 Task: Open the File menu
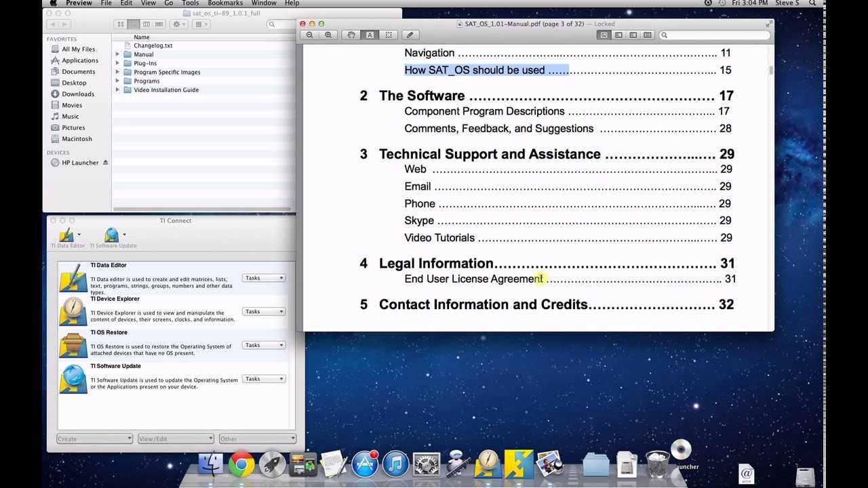106,3
